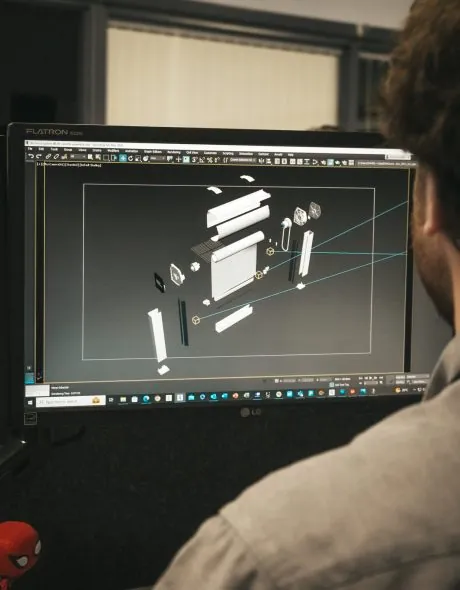Open the Windows Start menu

[30, 402]
